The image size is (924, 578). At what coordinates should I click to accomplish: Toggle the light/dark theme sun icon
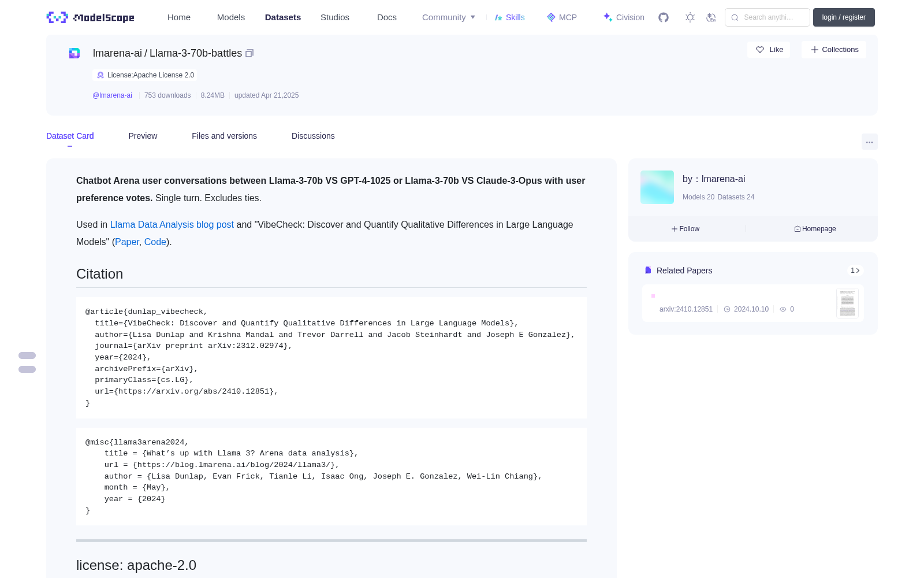pyautogui.click(x=690, y=17)
